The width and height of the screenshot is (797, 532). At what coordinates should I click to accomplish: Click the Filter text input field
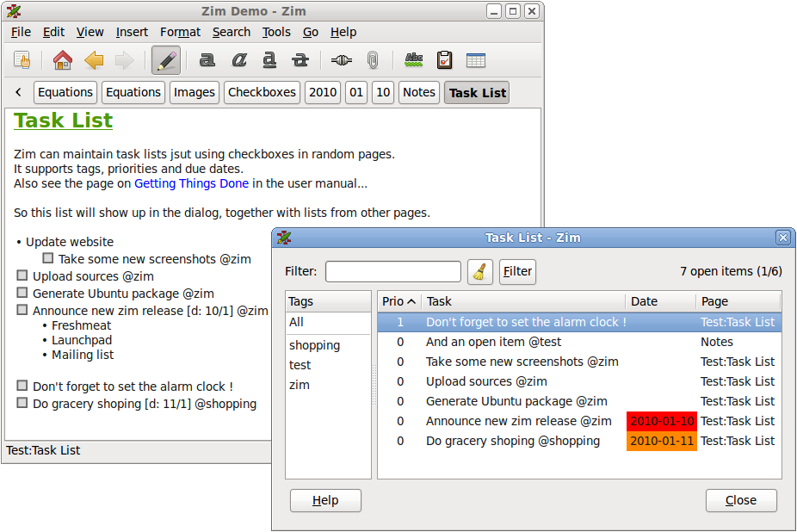coord(393,271)
